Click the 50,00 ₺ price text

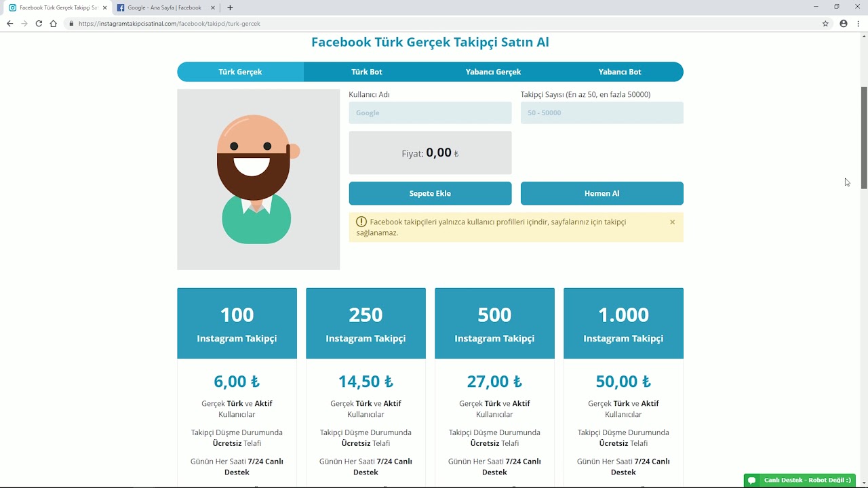pyautogui.click(x=623, y=382)
